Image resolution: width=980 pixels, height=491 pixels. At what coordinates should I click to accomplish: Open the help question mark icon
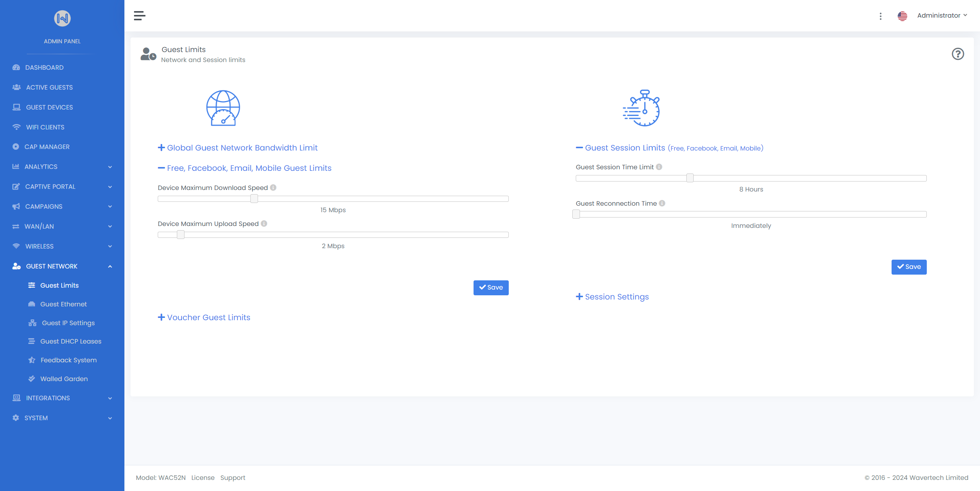click(x=958, y=54)
